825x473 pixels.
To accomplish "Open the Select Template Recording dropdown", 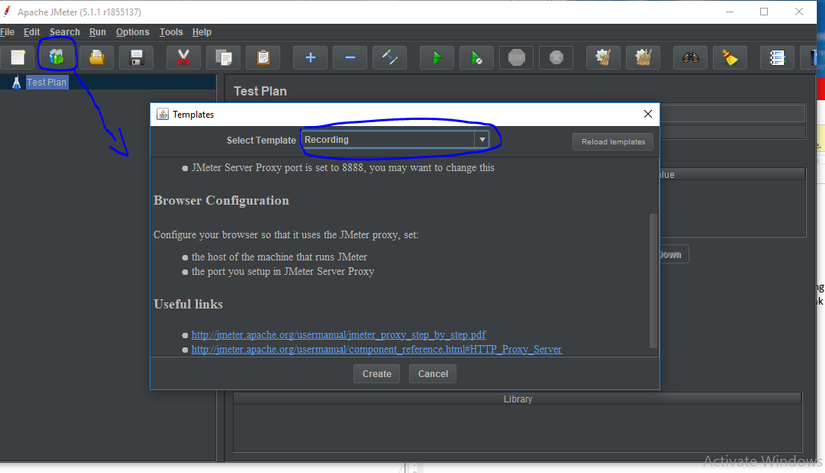I will pos(395,140).
